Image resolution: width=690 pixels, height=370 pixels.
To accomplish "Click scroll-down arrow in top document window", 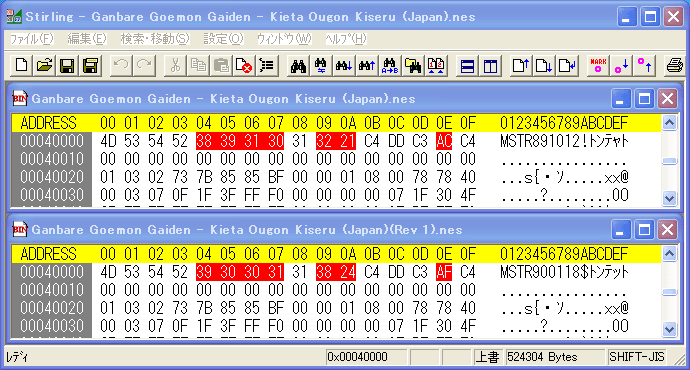I will click(669, 198).
